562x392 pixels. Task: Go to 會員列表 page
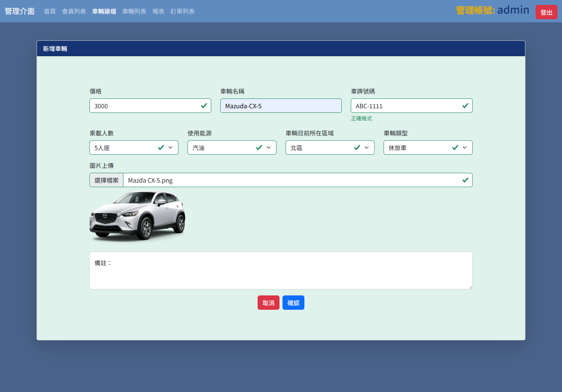[74, 11]
